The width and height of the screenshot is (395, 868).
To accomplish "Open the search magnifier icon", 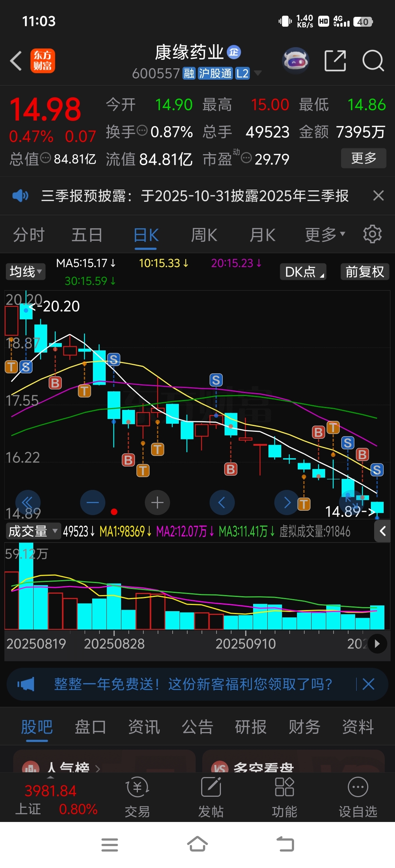I will 373,61.
